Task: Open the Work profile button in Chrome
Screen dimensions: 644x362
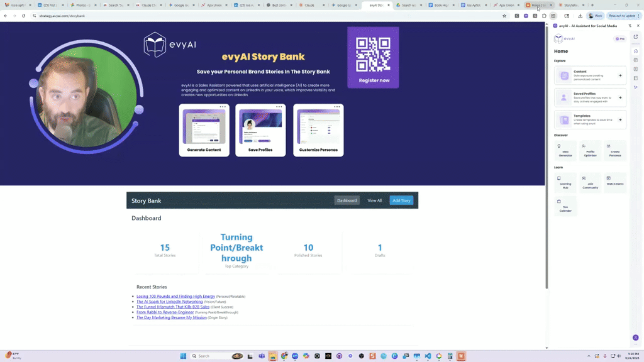Action: (x=595, y=16)
